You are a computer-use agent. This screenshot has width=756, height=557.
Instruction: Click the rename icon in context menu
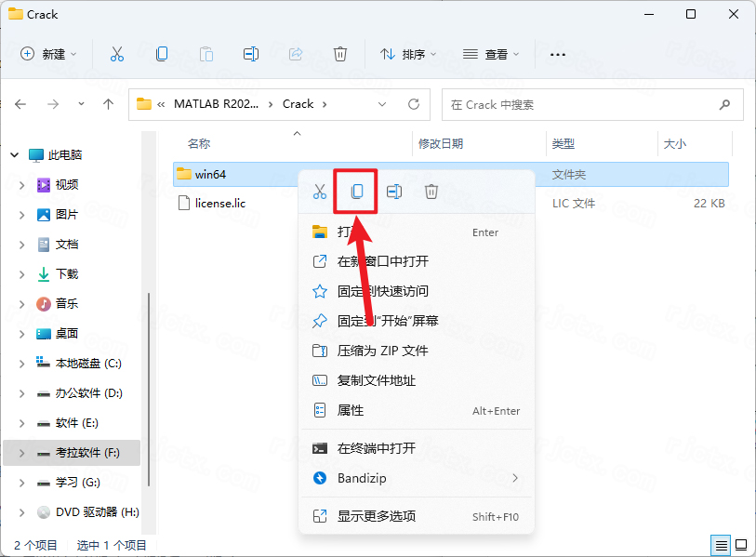[394, 192]
